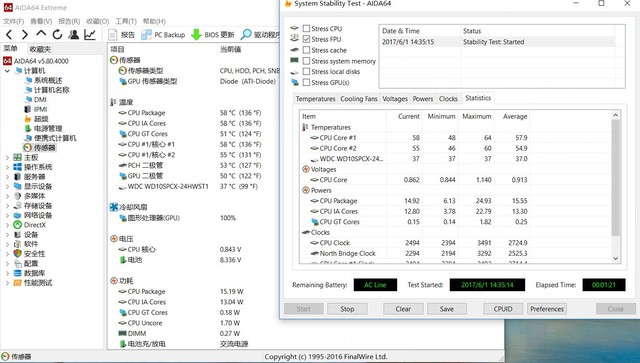640x363 pixels.
Task: Open the 查看(V) menu
Action: point(41,21)
